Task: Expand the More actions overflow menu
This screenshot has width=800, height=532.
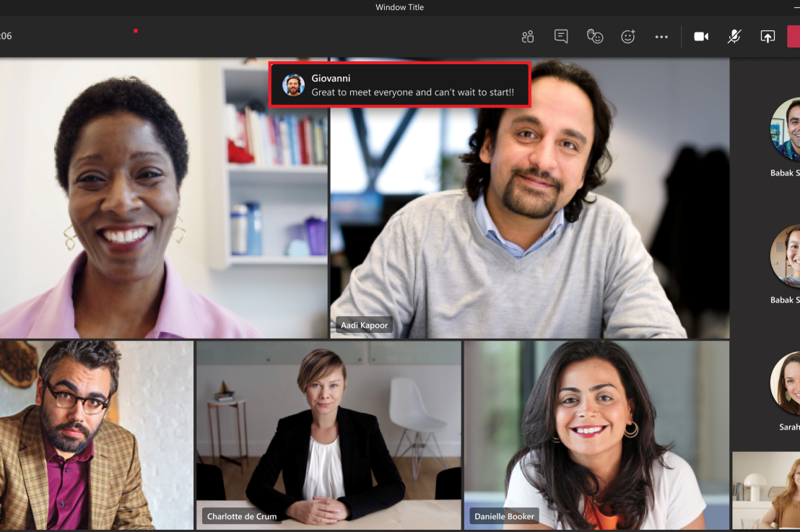Action: click(x=661, y=36)
